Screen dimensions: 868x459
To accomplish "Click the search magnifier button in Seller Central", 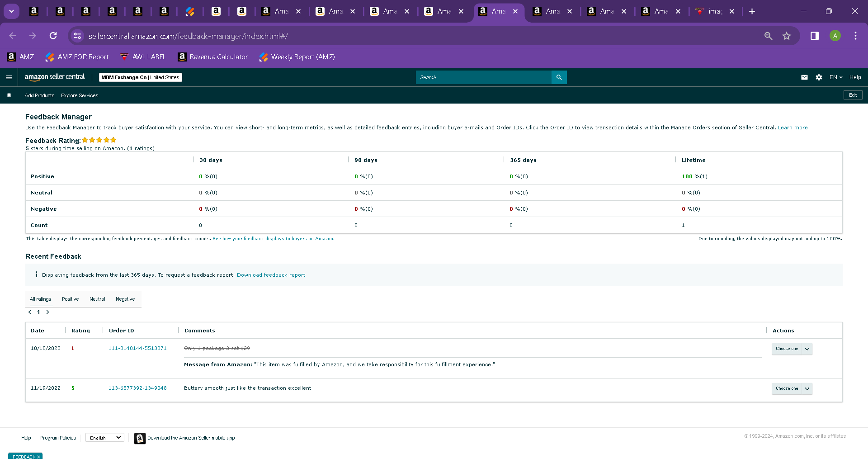I will [559, 77].
